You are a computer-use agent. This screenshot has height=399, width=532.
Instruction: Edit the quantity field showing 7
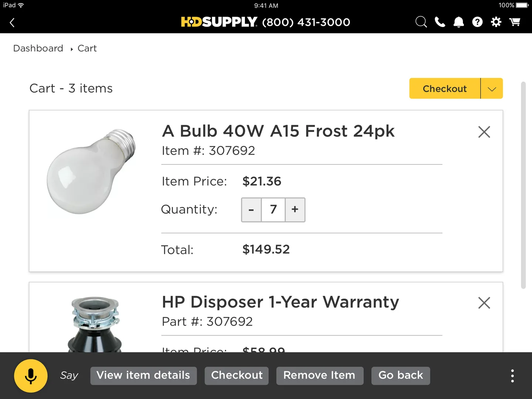(273, 209)
